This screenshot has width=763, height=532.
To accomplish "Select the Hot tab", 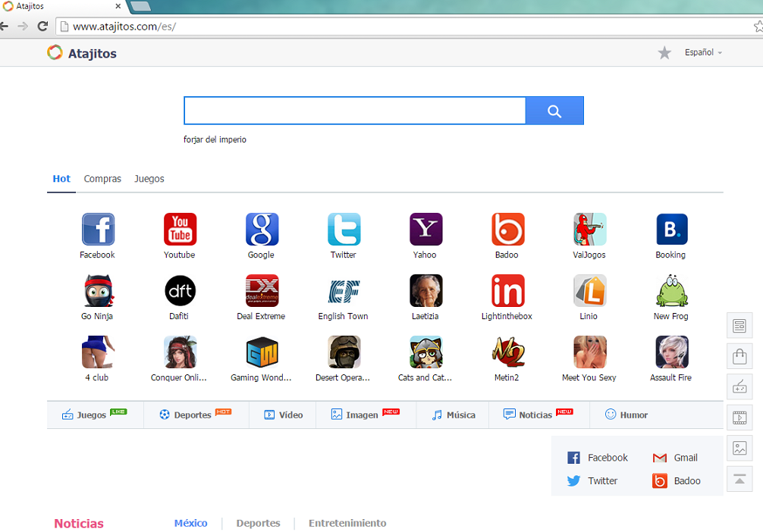I will (x=61, y=179).
